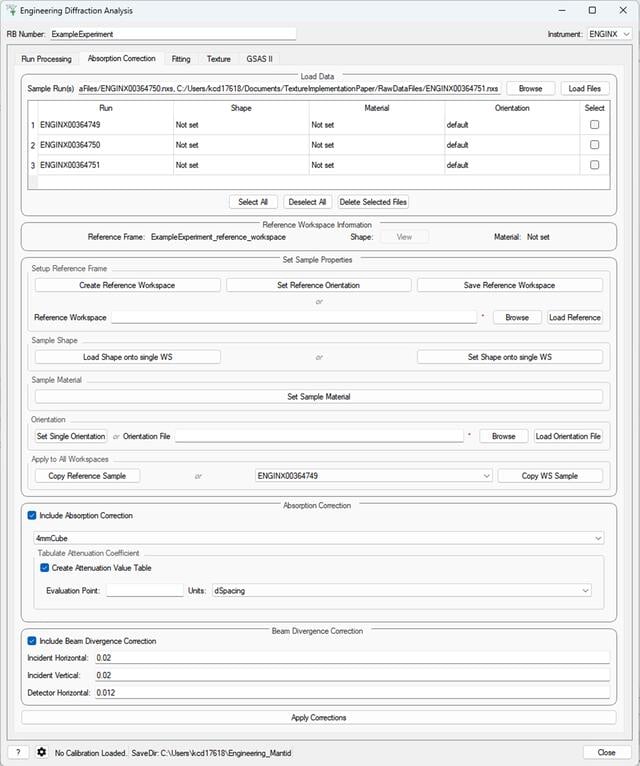Select the ENGINX00364750 run cell

(106, 145)
